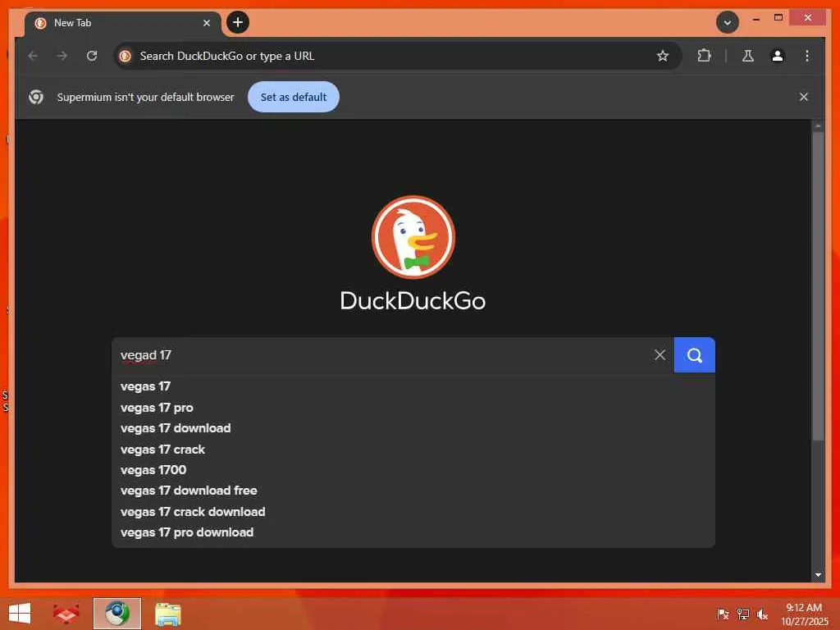This screenshot has width=840, height=630.
Task: Open File Explorer from the taskbar
Action: tap(167, 614)
